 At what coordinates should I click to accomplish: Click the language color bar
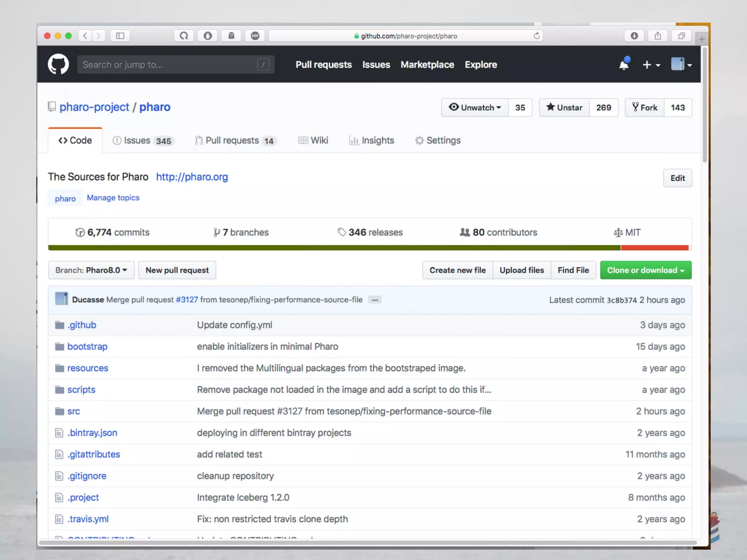(x=368, y=248)
